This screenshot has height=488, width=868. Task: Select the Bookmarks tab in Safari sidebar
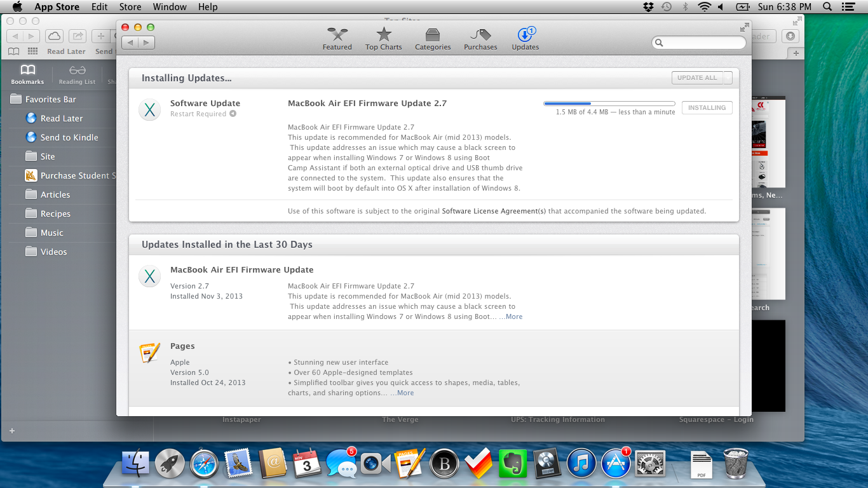27,74
